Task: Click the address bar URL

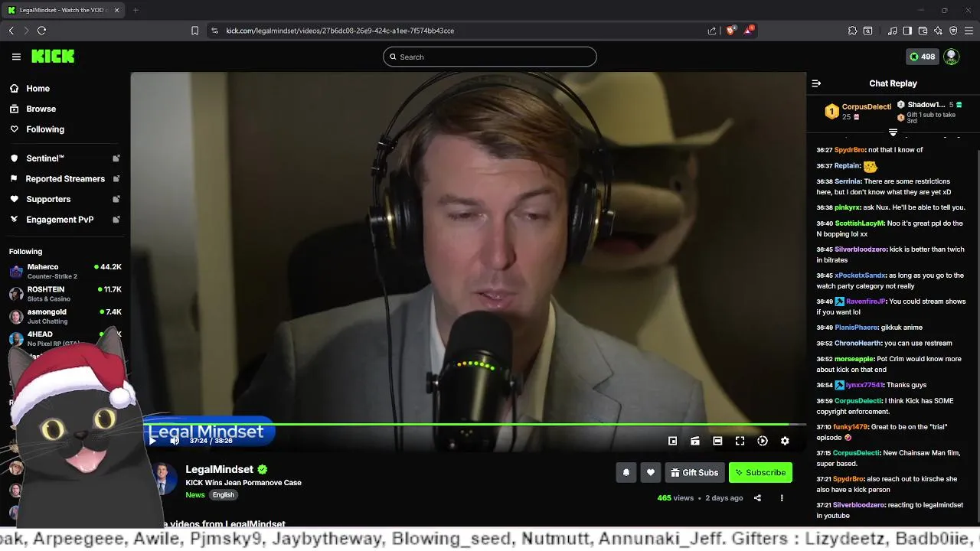Action: [340, 31]
